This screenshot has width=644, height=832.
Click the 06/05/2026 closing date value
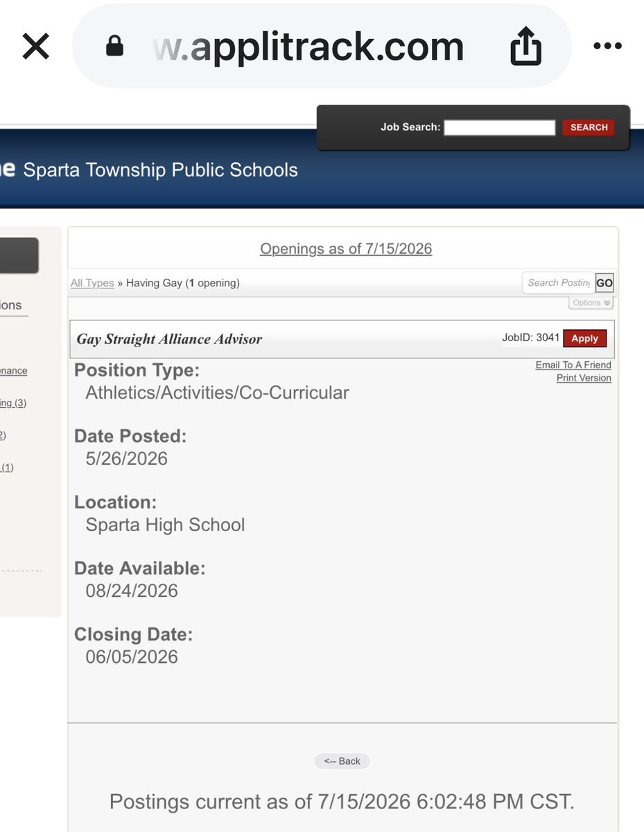coord(132,657)
